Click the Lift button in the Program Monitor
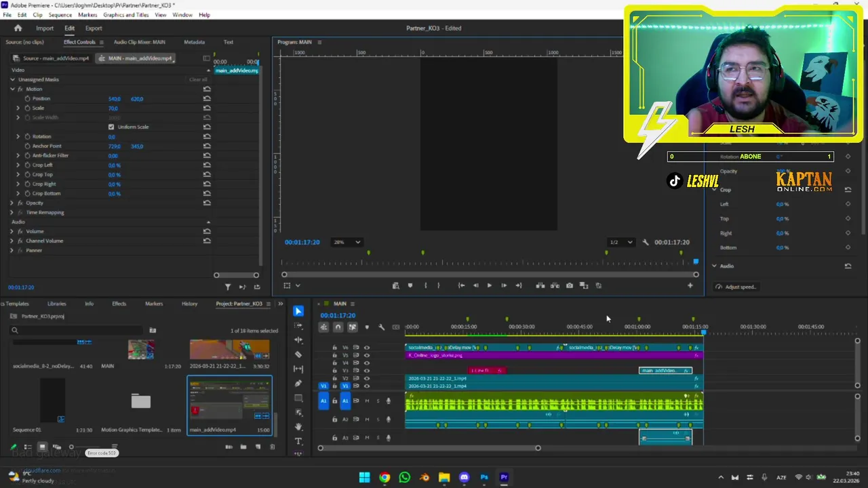Image resolution: width=868 pixels, height=488 pixels. click(x=540, y=285)
